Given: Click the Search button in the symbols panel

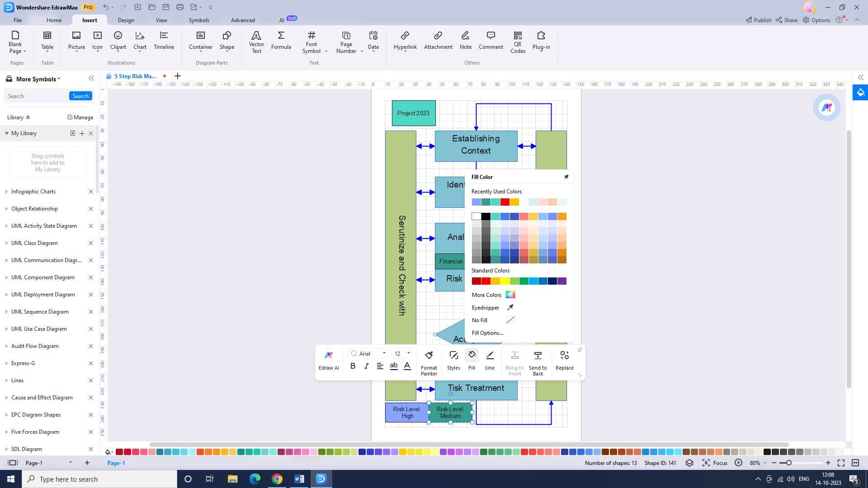Looking at the screenshot, I should coord(80,96).
